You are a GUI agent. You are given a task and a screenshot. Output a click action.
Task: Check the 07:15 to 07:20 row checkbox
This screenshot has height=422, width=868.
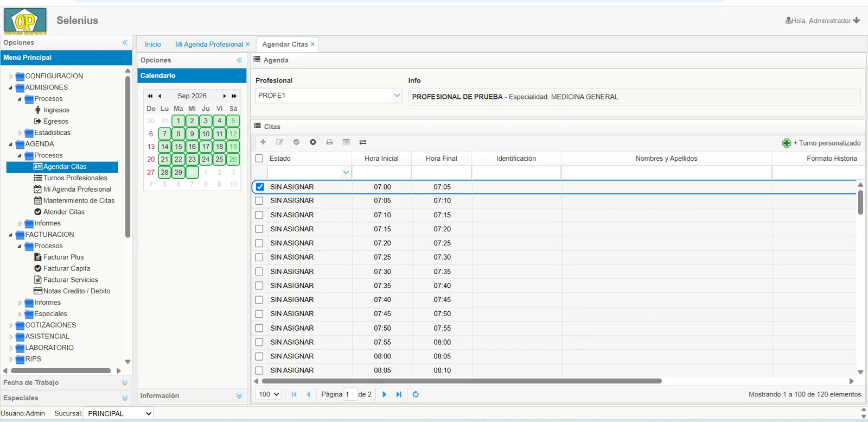tap(259, 229)
